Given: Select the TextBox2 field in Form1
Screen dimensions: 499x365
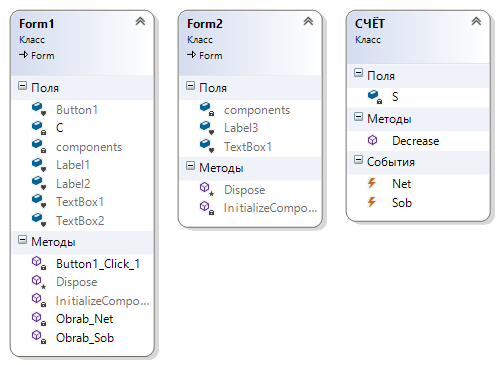Looking at the screenshot, I should [80, 221].
